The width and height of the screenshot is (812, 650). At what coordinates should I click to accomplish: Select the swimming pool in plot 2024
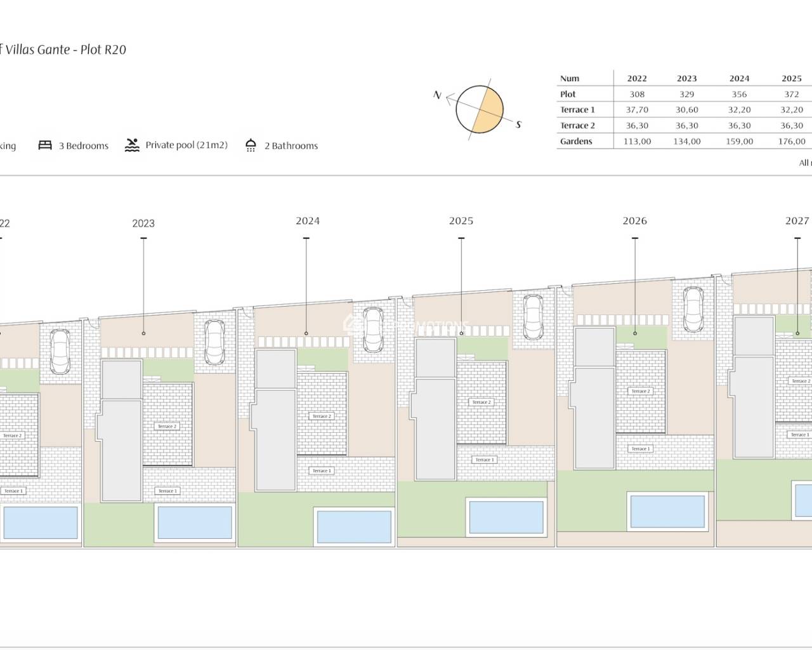tap(354, 526)
